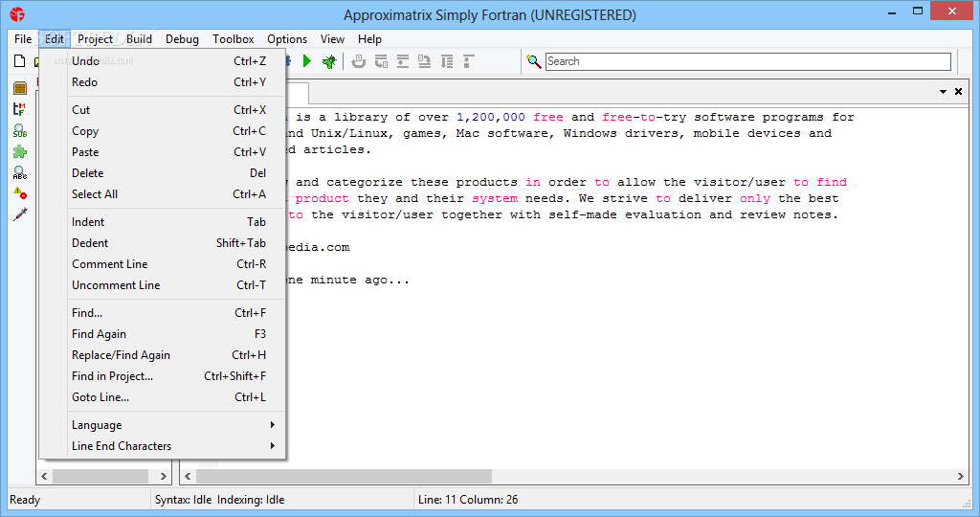This screenshot has height=517, width=980.
Task: Click left arrow of project panel scrollbar
Action: tap(44, 477)
